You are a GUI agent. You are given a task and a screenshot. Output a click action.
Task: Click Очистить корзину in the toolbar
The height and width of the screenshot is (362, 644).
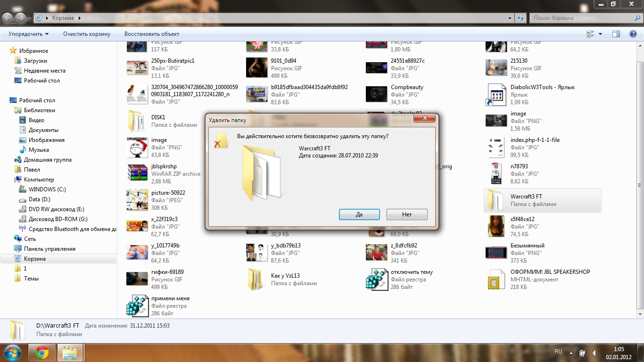click(87, 34)
